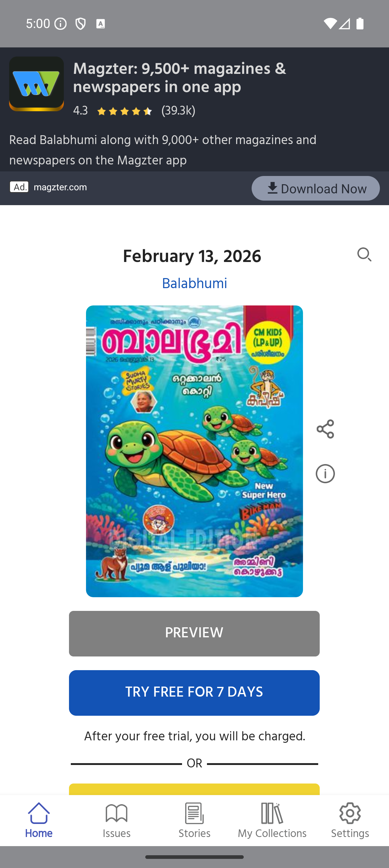
Task: Tap the yellow button below OR divider
Action: 194,789
